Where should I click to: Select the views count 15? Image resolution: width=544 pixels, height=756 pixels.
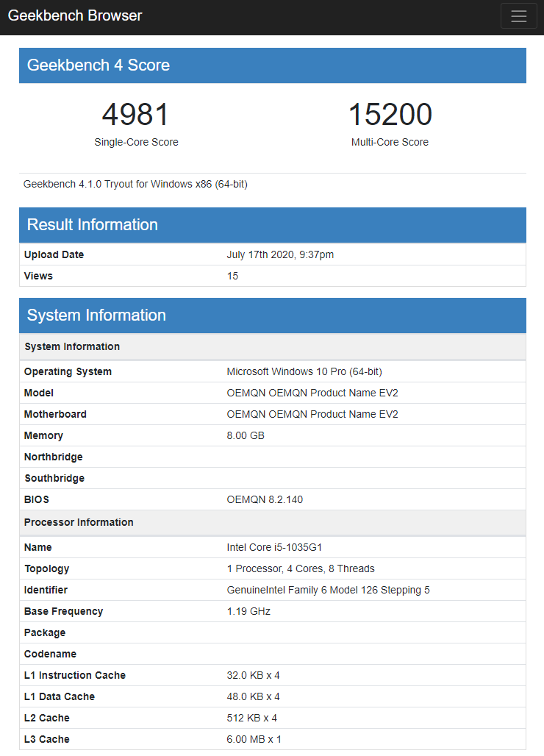233,276
